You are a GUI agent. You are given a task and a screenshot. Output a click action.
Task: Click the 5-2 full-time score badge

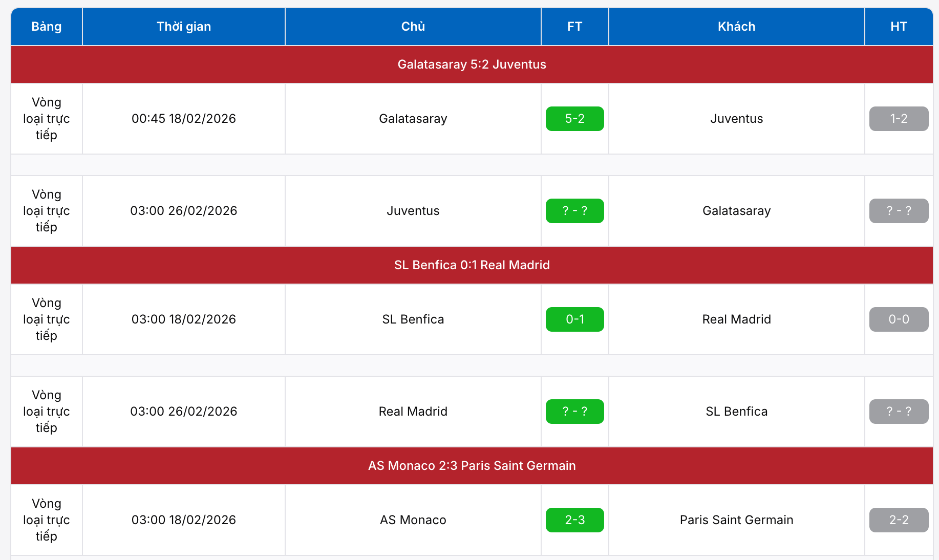(x=574, y=119)
